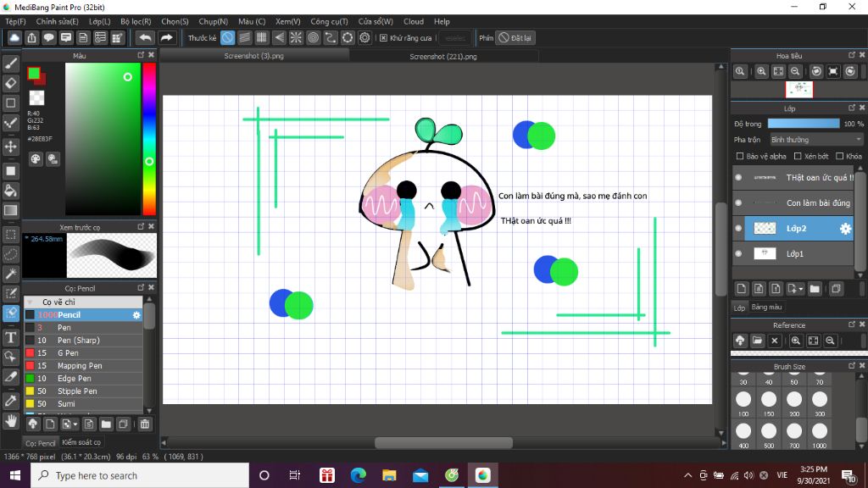This screenshot has height=488, width=868.
Task: Switch to the Screenshot (221).png tab
Action: tap(442, 57)
